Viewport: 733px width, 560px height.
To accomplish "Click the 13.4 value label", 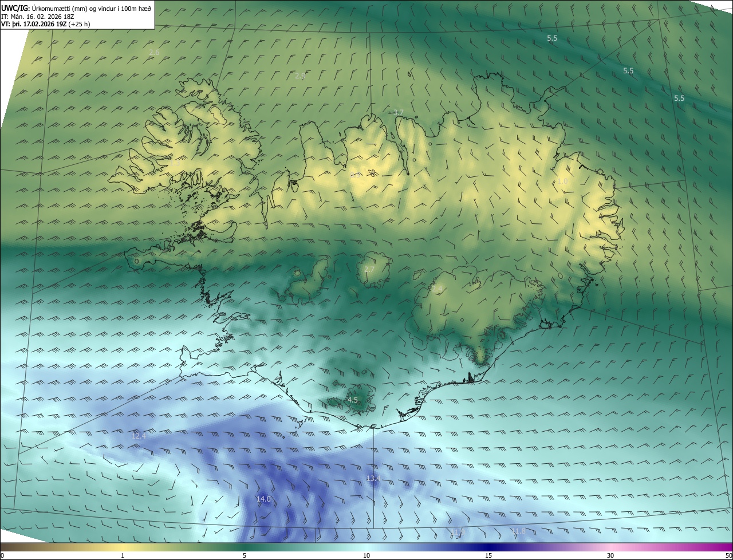I will tap(373, 478).
